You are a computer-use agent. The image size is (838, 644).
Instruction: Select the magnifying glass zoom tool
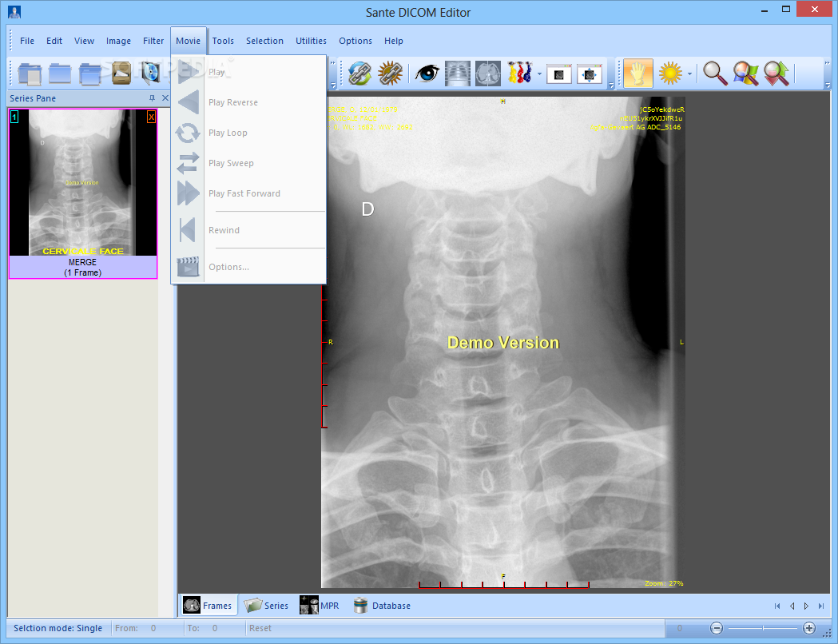click(715, 74)
